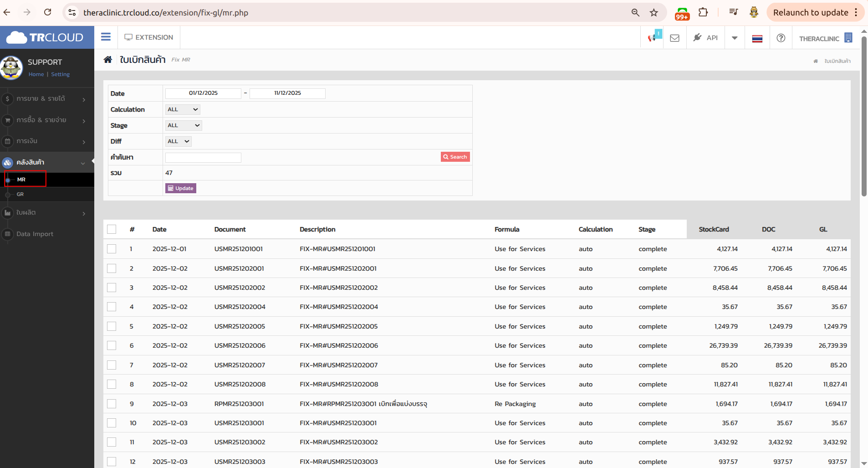Open the Stage dropdown filter

coord(183,125)
